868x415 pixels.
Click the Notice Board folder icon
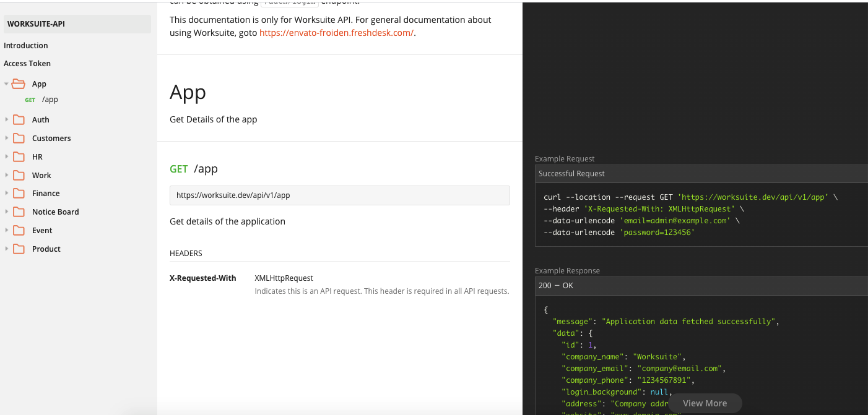coord(19,212)
